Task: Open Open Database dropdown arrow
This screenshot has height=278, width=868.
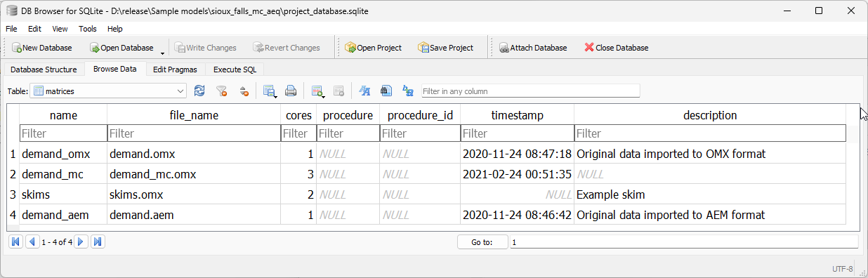Action: (163, 51)
